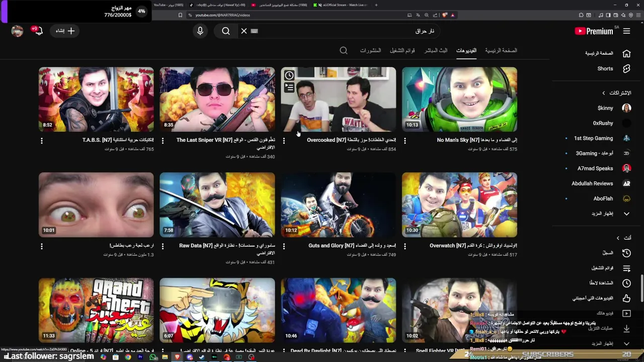The width and height of the screenshot is (644, 362).
Task: Open options menu for The Last Sniper VR
Action: pos(163,141)
